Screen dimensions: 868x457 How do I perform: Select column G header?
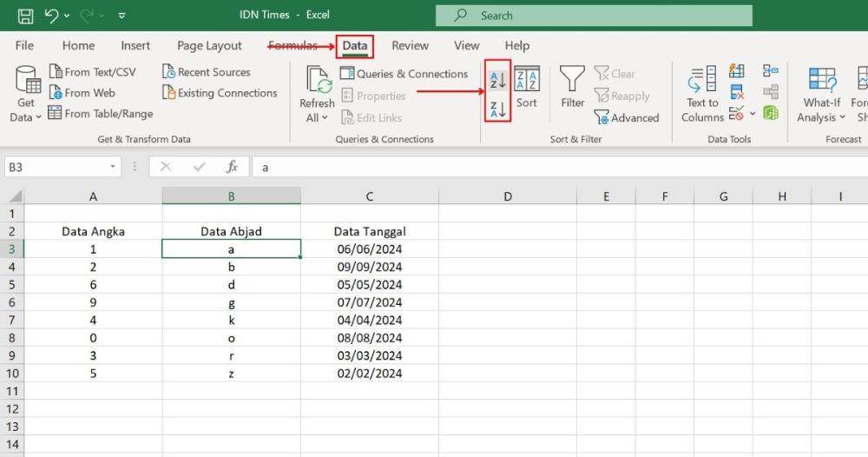click(x=724, y=196)
